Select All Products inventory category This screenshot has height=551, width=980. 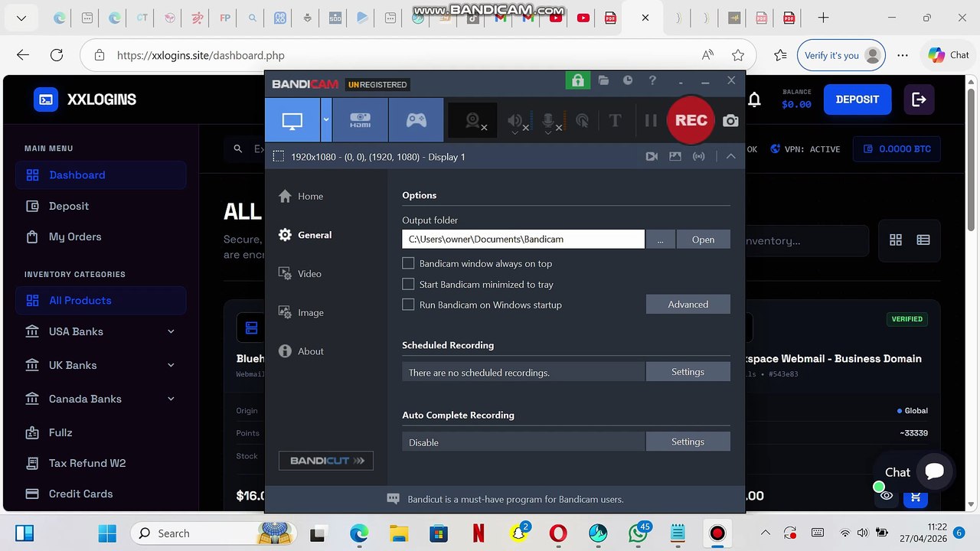click(x=101, y=300)
